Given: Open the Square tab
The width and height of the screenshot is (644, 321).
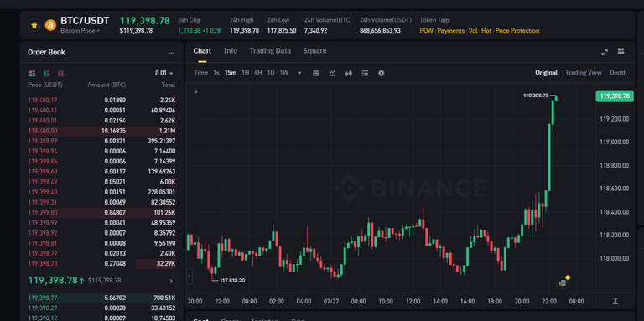Looking at the screenshot, I should pyautogui.click(x=315, y=51).
